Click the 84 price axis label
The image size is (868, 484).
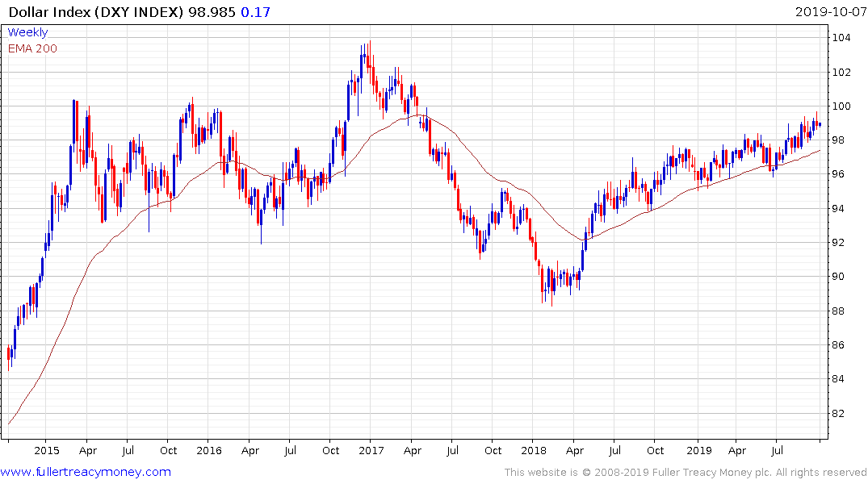838,379
